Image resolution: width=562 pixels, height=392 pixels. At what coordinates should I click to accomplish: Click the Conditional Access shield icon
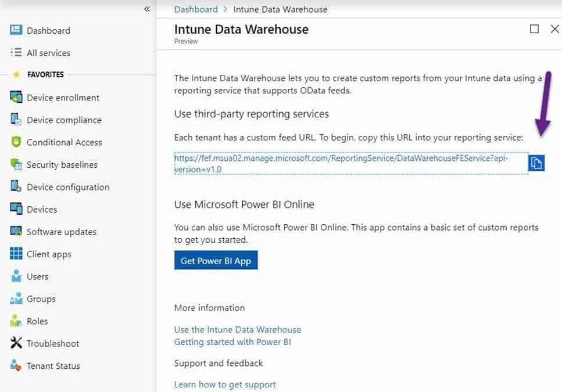click(x=16, y=142)
